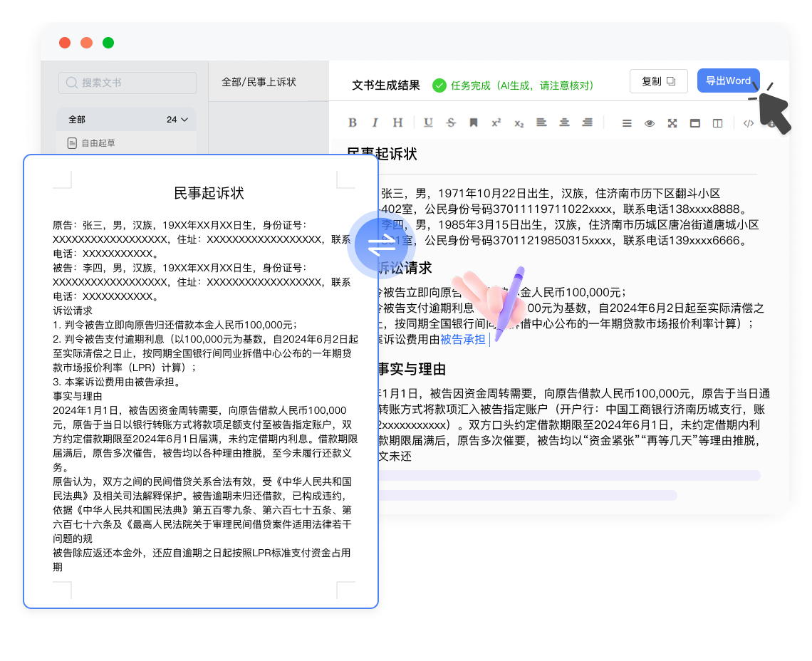The height and width of the screenshot is (661, 812).
Task: Open the list menu icon in toolbar
Action: [x=627, y=123]
